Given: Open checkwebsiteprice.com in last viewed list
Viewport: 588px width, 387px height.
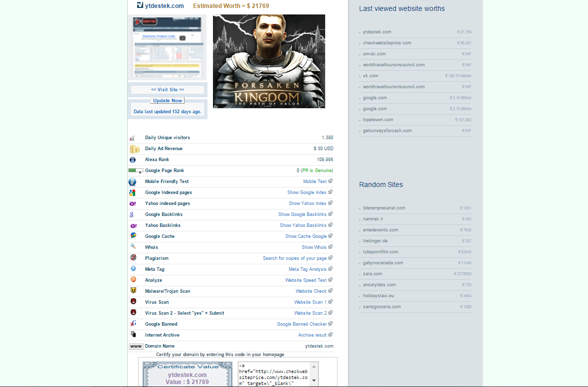Looking at the screenshot, I should coord(387,43).
